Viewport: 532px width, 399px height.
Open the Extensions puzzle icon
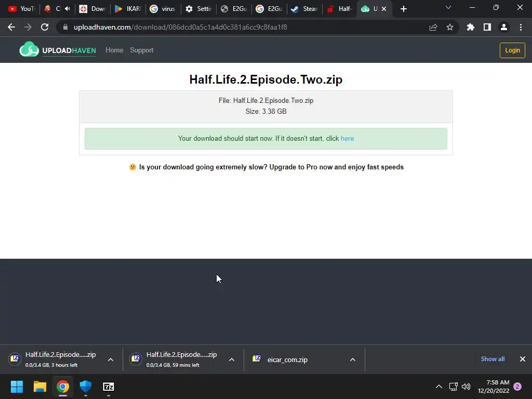pyautogui.click(x=471, y=27)
